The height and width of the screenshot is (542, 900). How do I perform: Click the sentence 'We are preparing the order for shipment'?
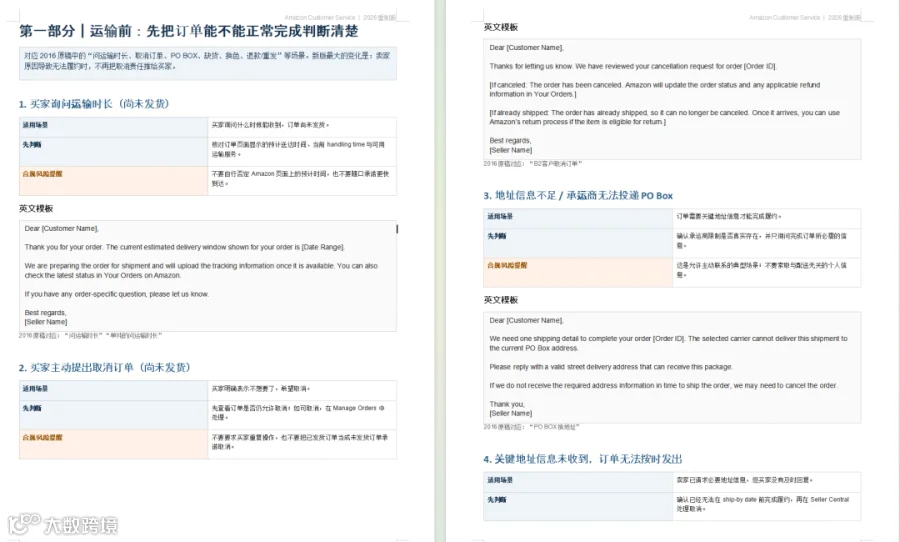pyautogui.click(x=201, y=270)
